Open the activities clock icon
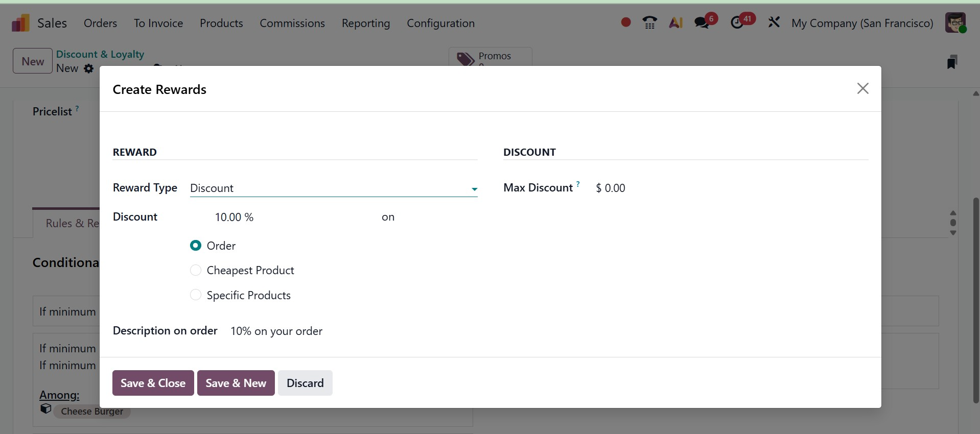 coord(737,23)
